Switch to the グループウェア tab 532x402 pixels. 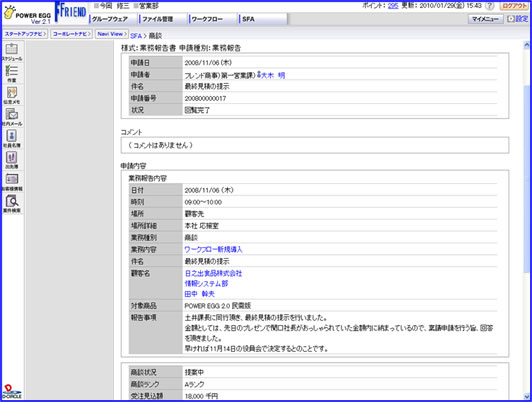tap(110, 19)
